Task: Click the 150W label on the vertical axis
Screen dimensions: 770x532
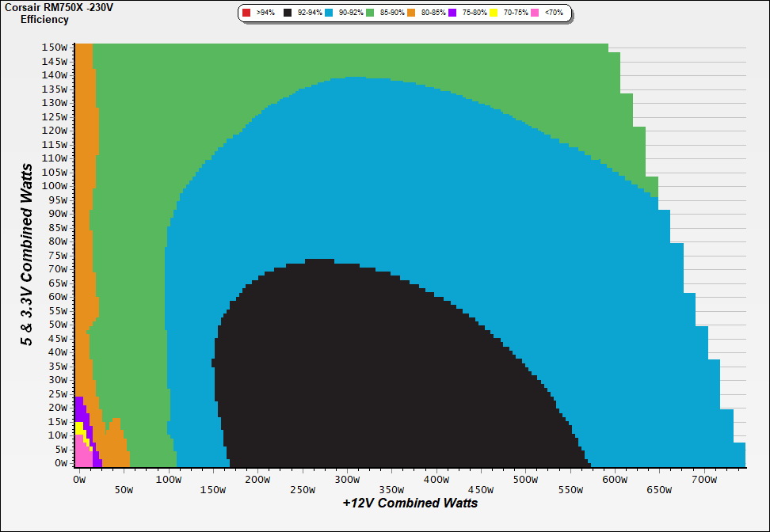Action: pos(55,47)
